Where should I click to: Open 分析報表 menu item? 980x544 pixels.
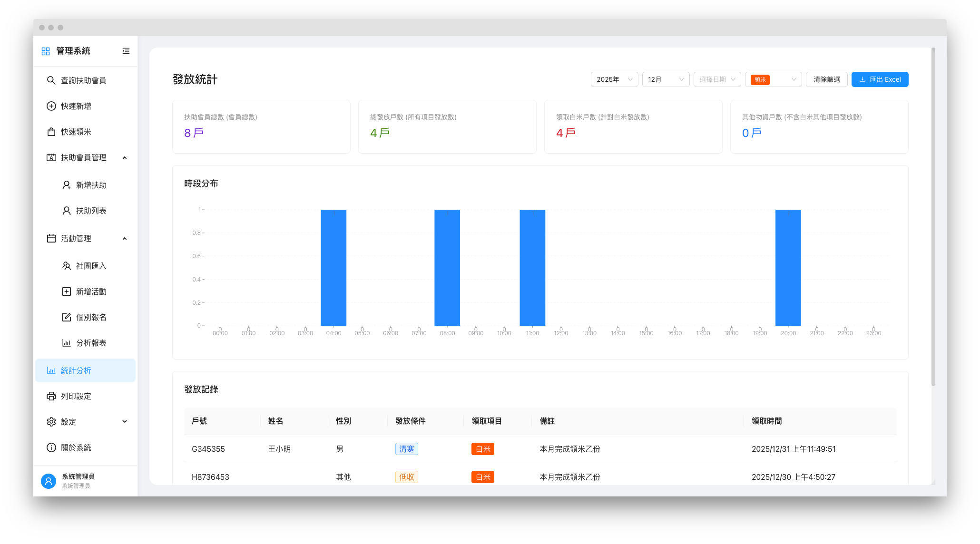91,343
